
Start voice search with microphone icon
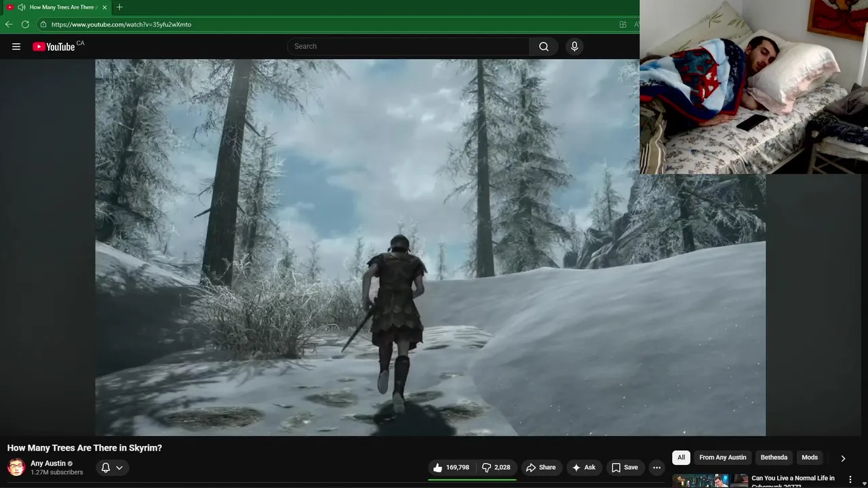pos(574,46)
